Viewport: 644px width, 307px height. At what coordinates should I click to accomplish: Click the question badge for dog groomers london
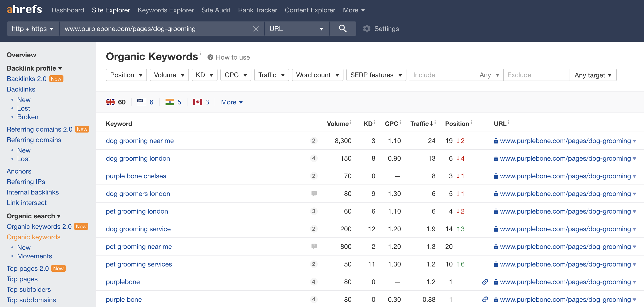[314, 193]
